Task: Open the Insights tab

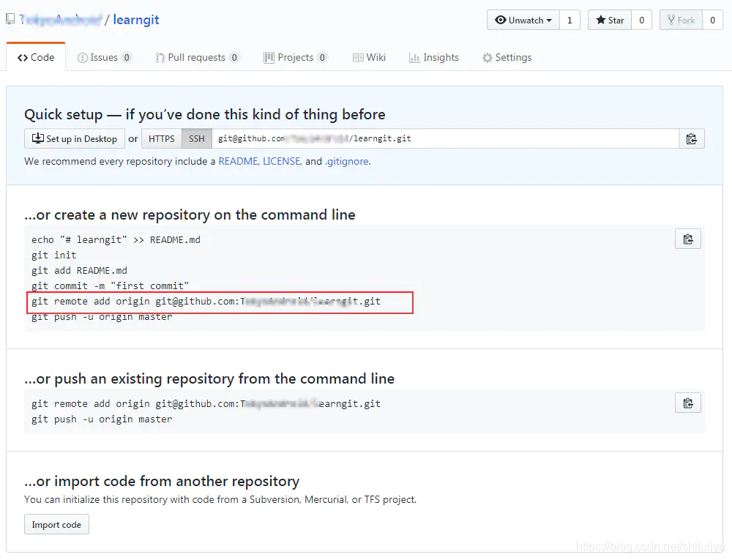Action: pyautogui.click(x=434, y=57)
